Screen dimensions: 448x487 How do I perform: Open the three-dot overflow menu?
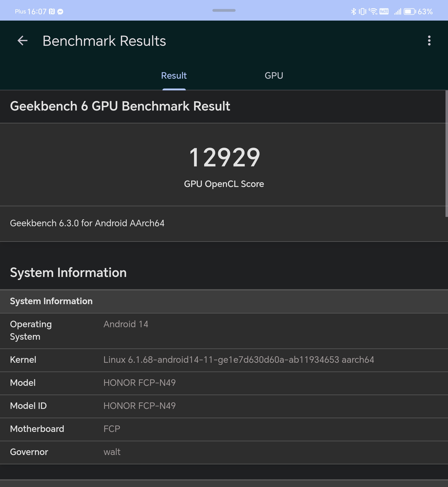pos(429,41)
